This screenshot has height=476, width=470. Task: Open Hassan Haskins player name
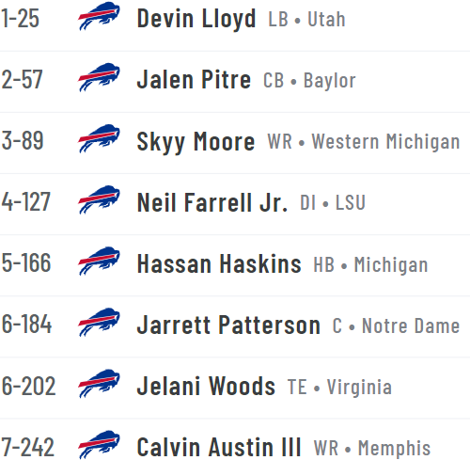coord(219,263)
